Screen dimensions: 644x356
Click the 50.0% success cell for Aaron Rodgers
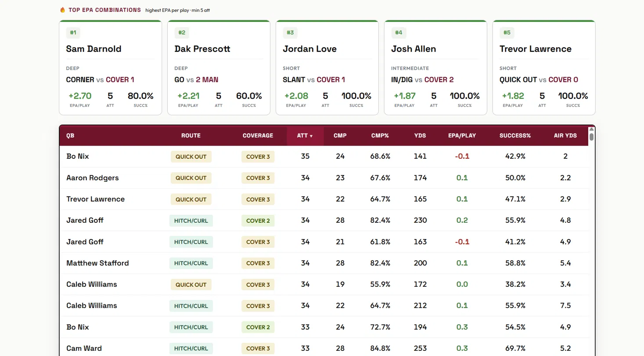click(x=515, y=178)
